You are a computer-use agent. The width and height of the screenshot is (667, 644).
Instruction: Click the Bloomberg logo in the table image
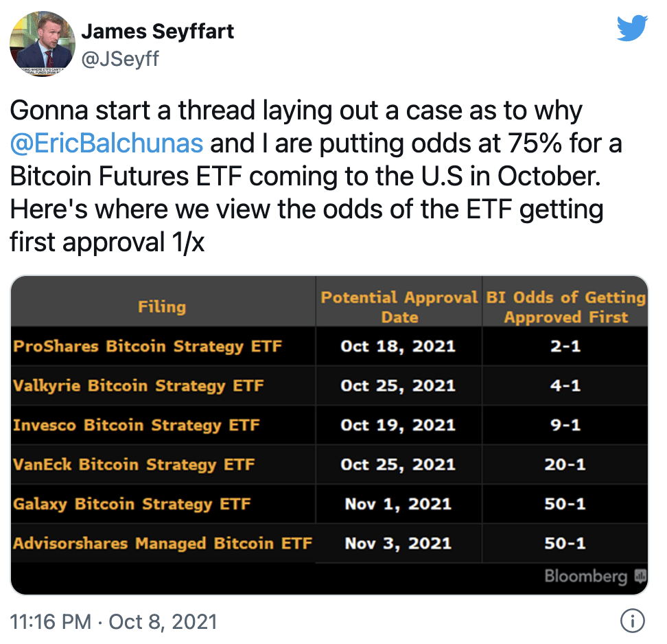(595, 576)
